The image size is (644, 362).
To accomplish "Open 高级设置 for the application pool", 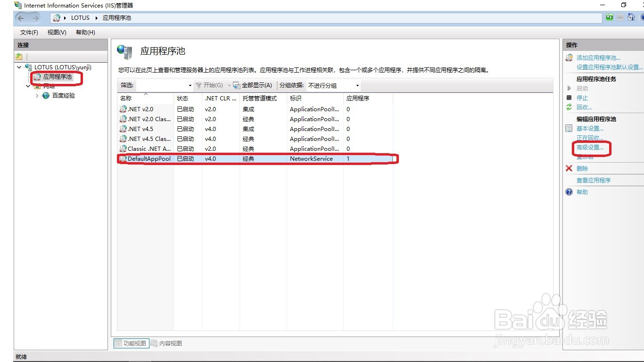I will pos(589,148).
